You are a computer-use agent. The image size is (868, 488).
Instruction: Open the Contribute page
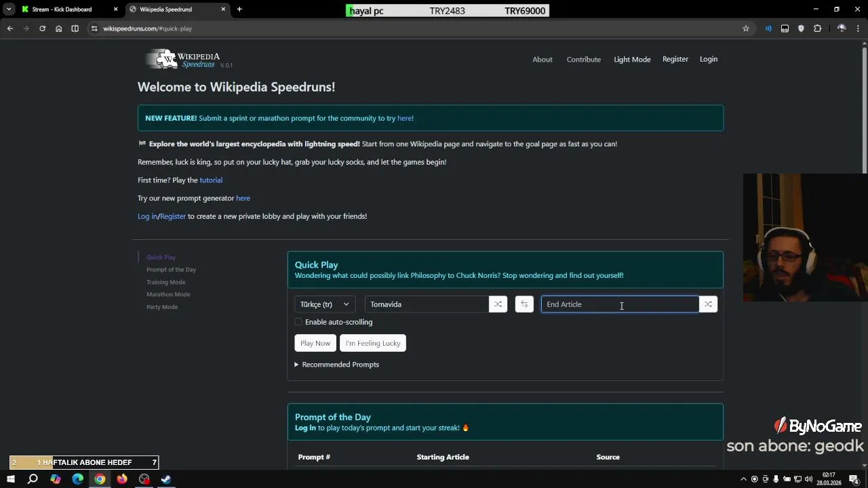point(584,60)
